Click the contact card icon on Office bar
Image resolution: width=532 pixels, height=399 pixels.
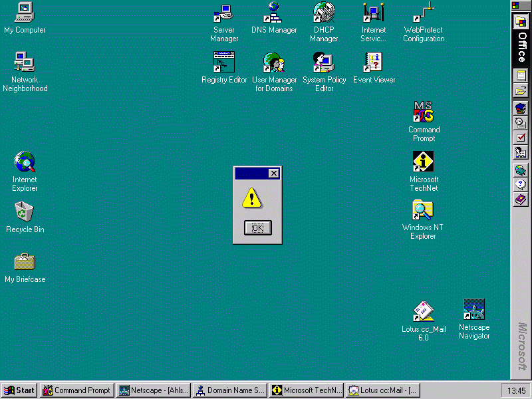521,152
